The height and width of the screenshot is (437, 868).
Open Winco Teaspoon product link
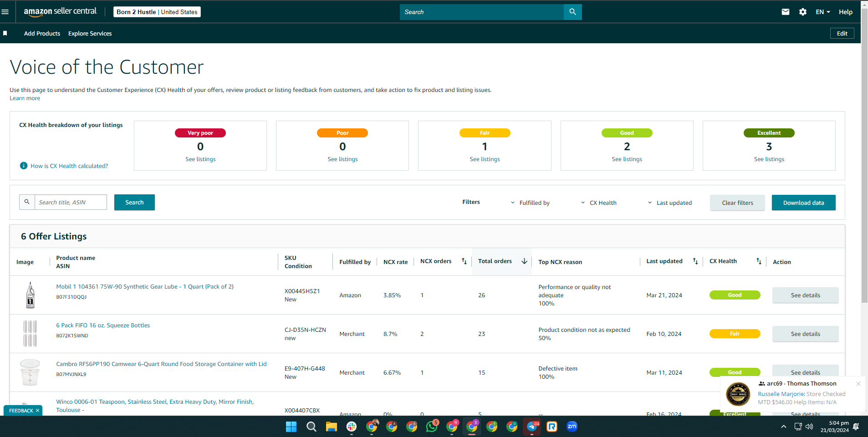[x=155, y=406]
